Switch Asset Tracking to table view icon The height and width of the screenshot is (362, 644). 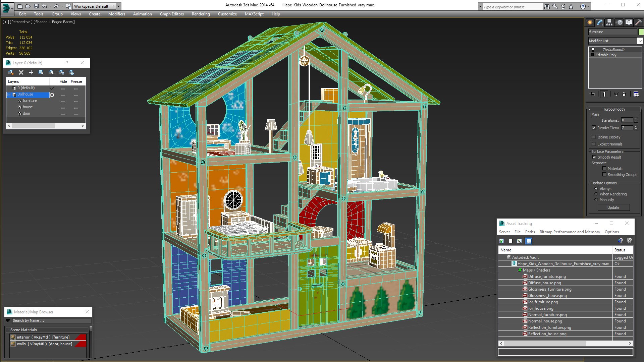click(x=529, y=241)
